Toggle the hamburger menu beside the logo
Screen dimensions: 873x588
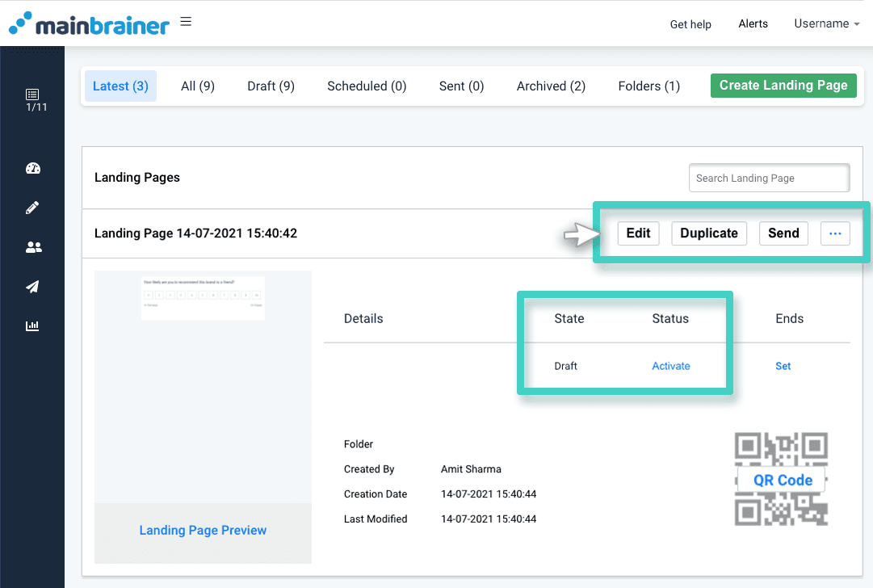click(x=186, y=22)
